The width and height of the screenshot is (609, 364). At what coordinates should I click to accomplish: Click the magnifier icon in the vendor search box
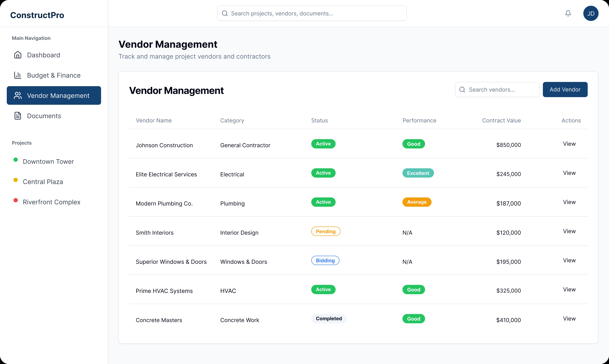coord(462,90)
